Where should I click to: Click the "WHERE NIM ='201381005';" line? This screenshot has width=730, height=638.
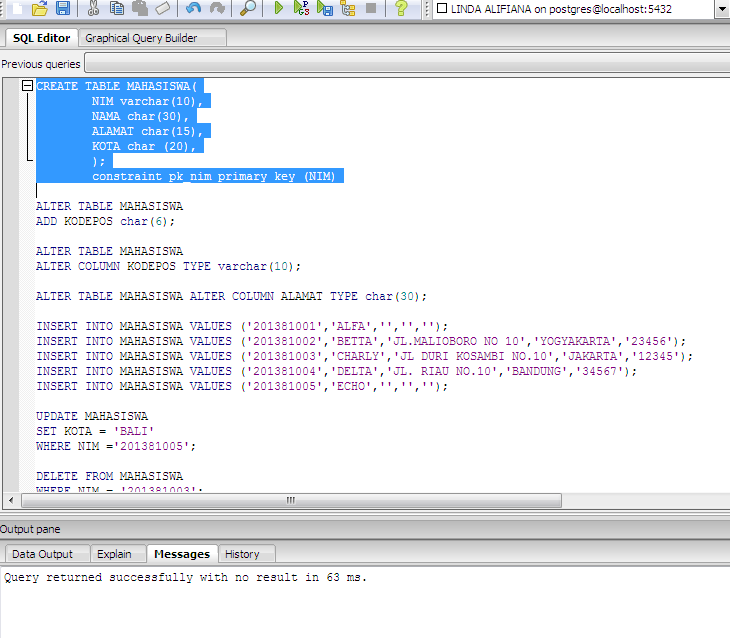116,446
